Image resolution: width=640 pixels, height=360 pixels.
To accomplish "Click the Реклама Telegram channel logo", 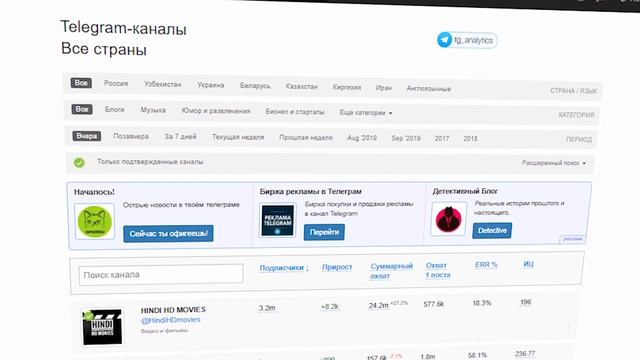I will click(x=278, y=220).
